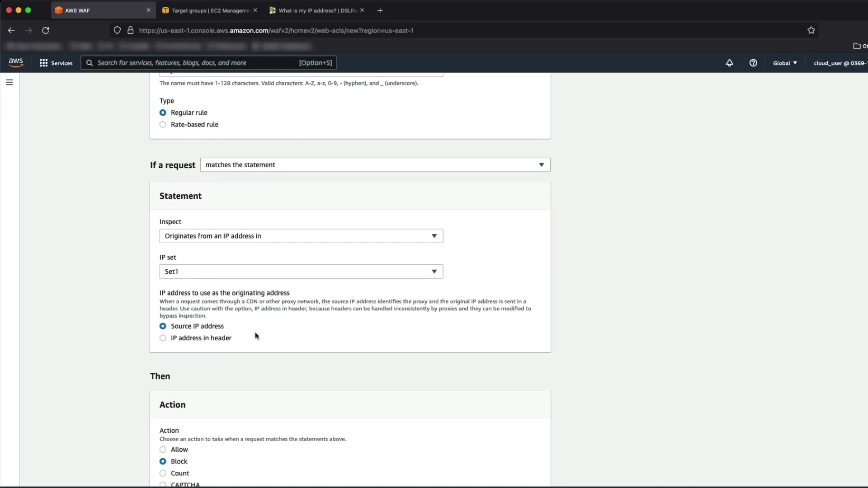Open the Global region selector

[785, 63]
